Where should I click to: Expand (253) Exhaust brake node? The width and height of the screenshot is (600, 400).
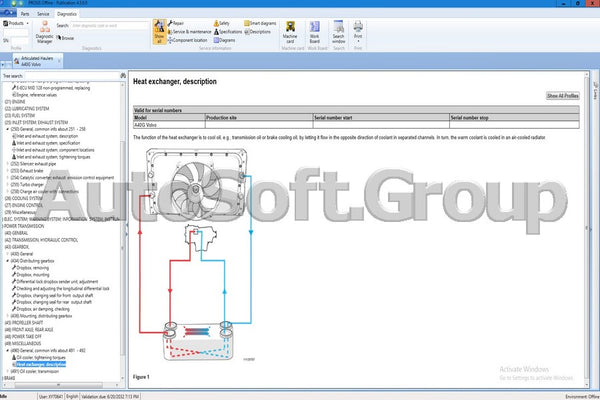point(7,171)
